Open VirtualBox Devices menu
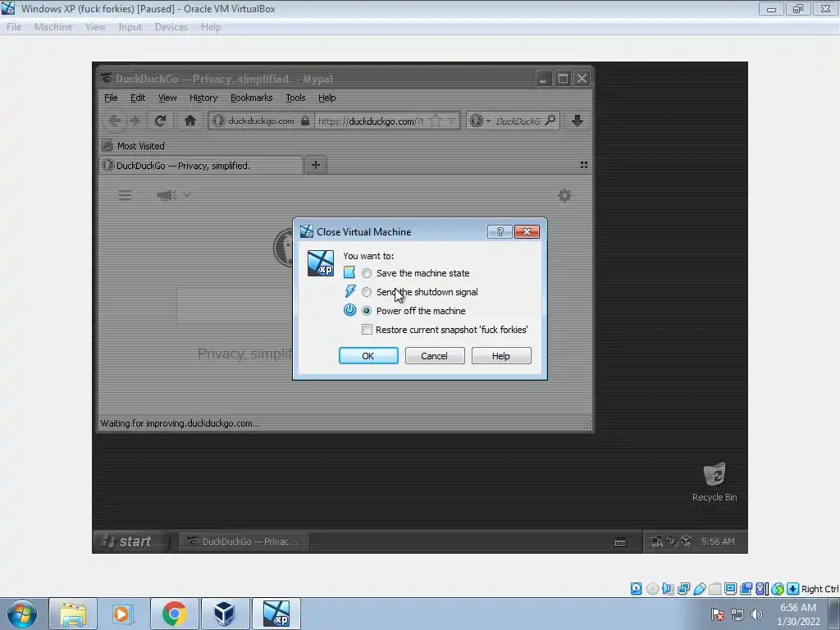The width and height of the screenshot is (840, 630). 171,27
